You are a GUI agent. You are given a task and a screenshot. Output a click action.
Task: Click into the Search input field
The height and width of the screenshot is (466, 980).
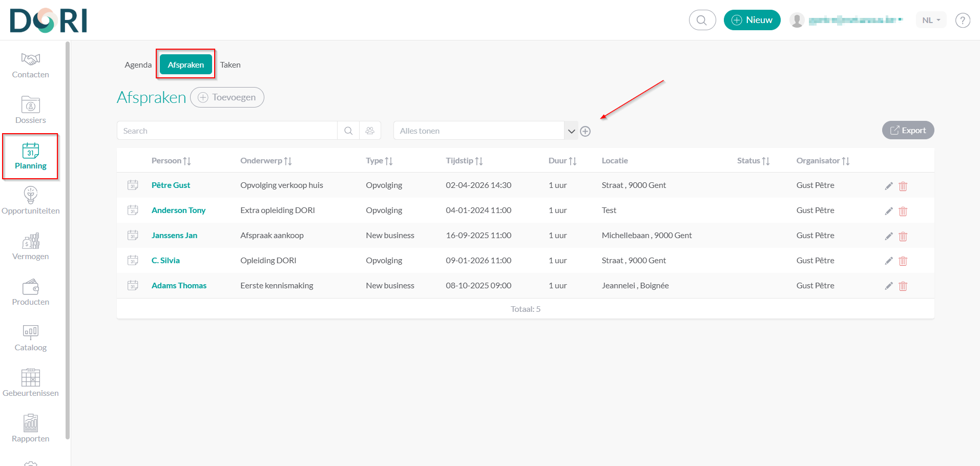(227, 131)
